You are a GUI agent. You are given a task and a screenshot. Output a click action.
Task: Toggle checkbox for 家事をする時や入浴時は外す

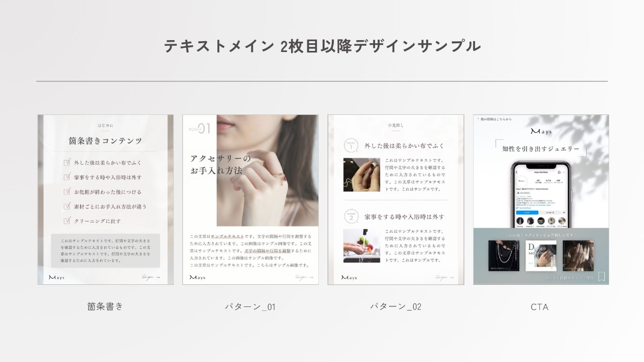pyautogui.click(x=67, y=177)
